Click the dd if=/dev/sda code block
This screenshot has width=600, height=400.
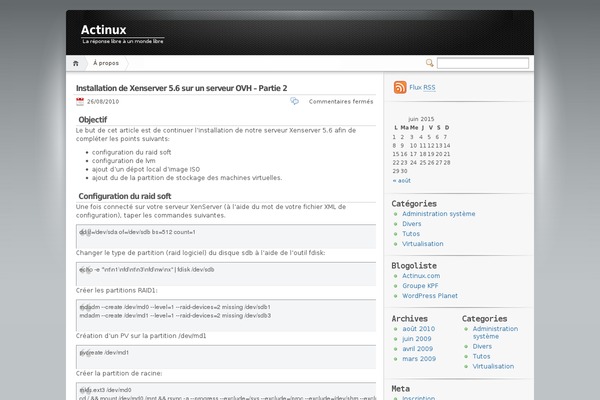tap(226, 236)
